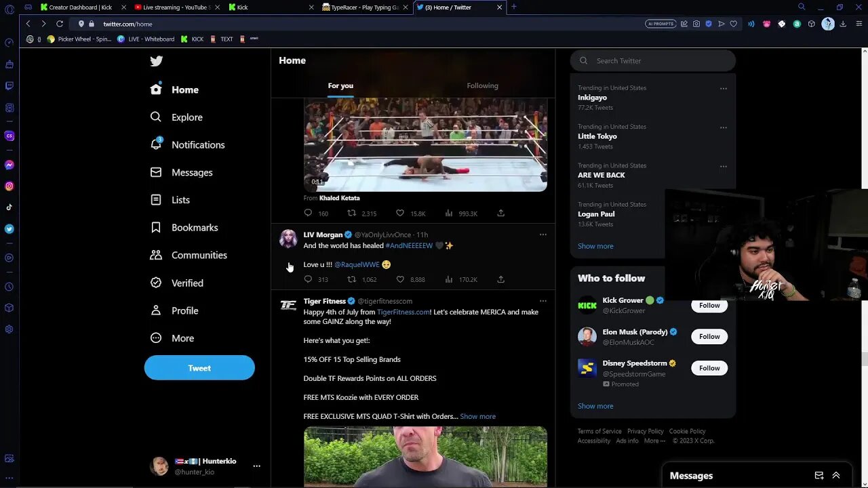
Task: Reply to LIV Morgan's tweet
Action: coord(308,279)
